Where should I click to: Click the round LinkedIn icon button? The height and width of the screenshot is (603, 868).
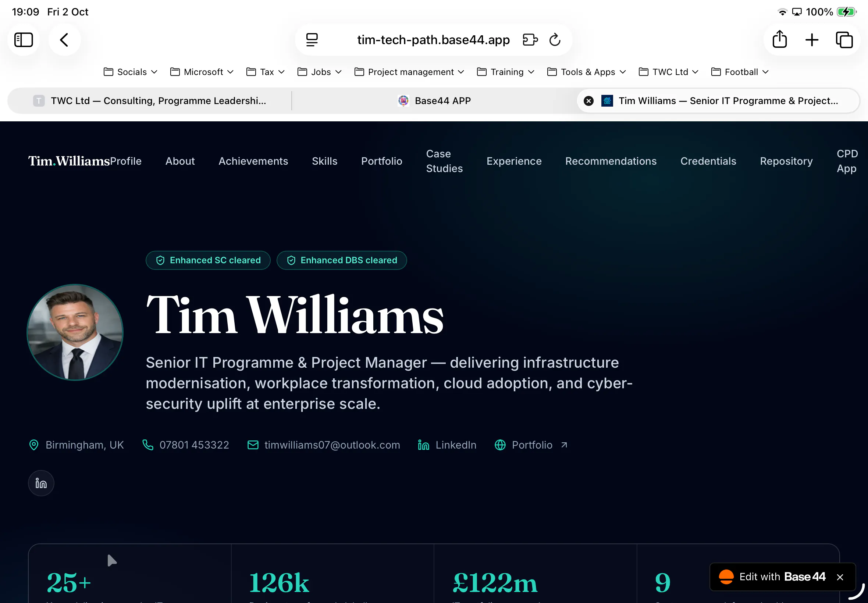tap(41, 483)
